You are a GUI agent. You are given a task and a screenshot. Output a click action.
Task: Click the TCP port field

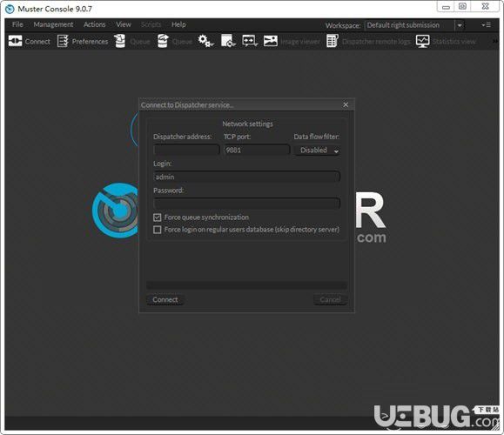click(x=257, y=150)
